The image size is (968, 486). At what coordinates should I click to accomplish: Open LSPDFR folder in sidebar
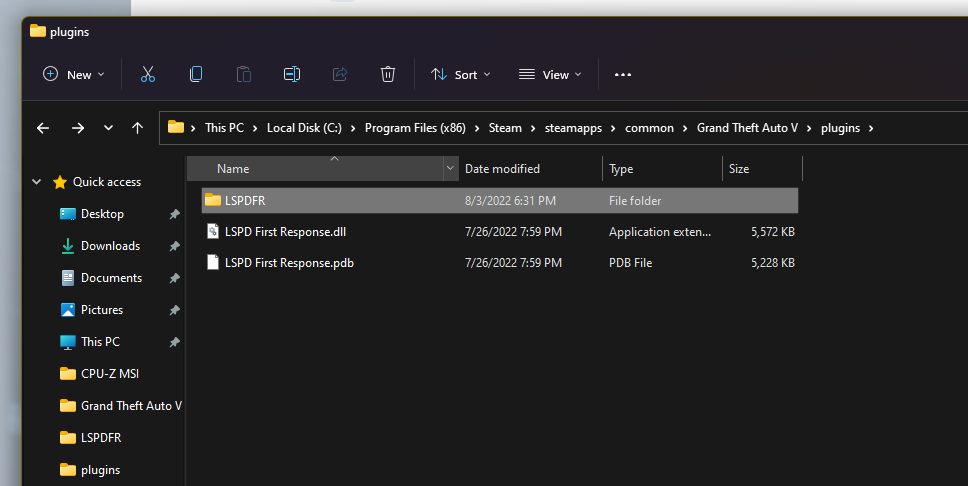point(101,438)
